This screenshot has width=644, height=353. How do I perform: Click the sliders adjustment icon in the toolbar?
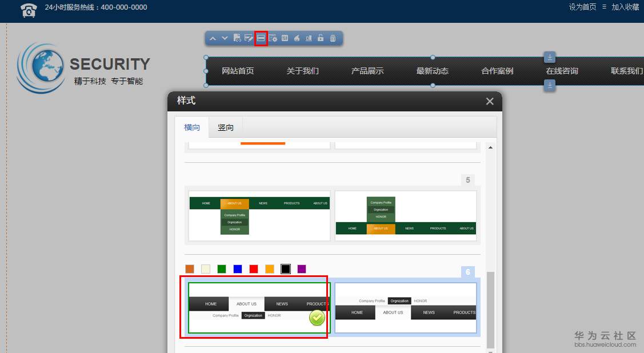tap(285, 38)
